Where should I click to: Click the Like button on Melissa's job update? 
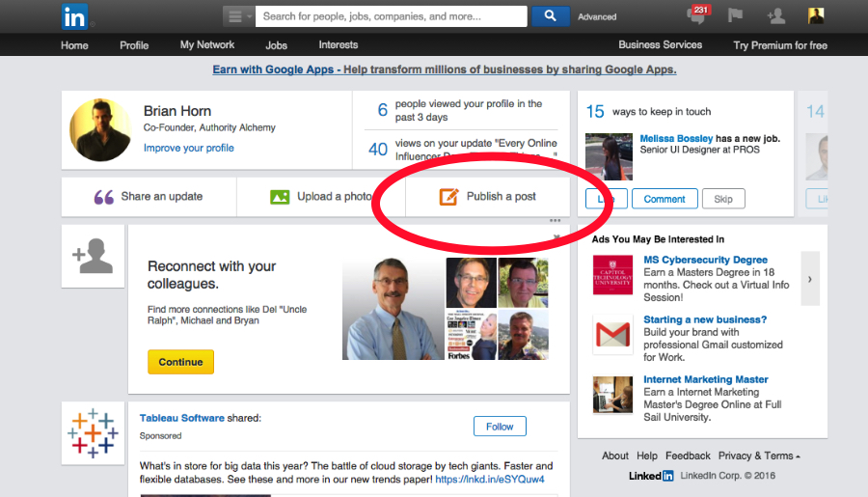(x=607, y=199)
